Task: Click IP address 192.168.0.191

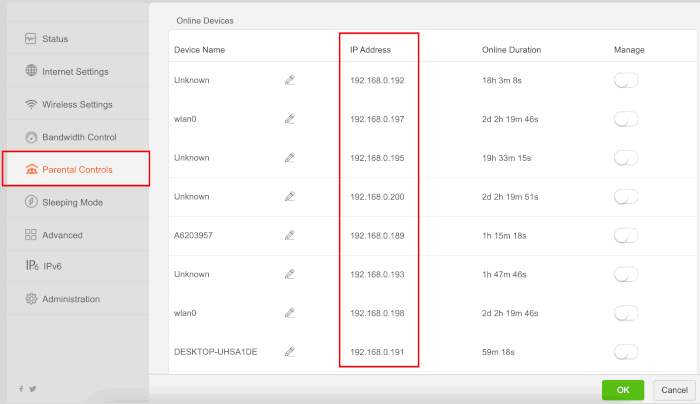Action: tap(377, 352)
